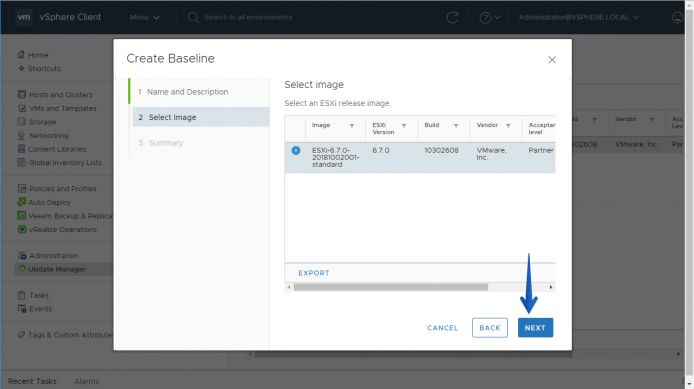Click the Shortcuts icon
This screenshot has height=389, width=694.
click(21, 68)
